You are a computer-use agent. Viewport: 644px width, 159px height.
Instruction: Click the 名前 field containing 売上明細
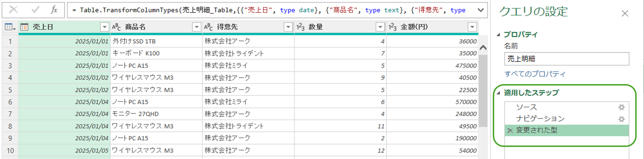pyautogui.click(x=566, y=59)
